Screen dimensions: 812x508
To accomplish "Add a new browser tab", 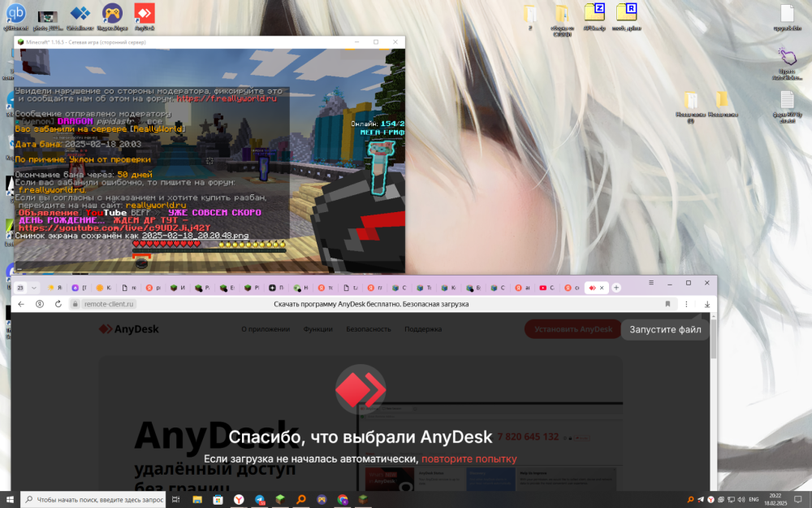I will tap(616, 288).
